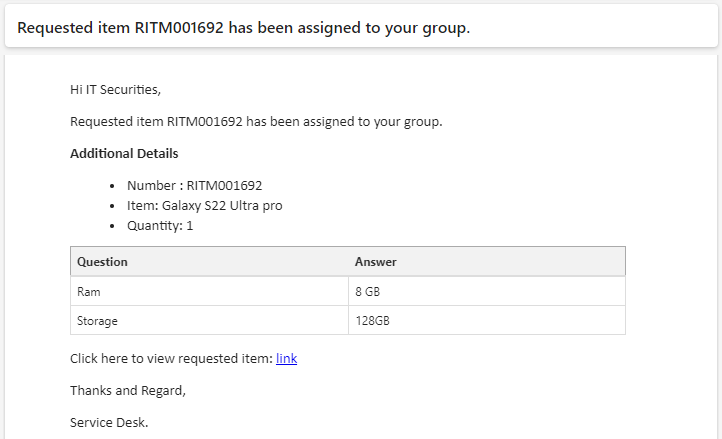
Task: Click the bullet before Quantity entry
Action: pos(112,226)
